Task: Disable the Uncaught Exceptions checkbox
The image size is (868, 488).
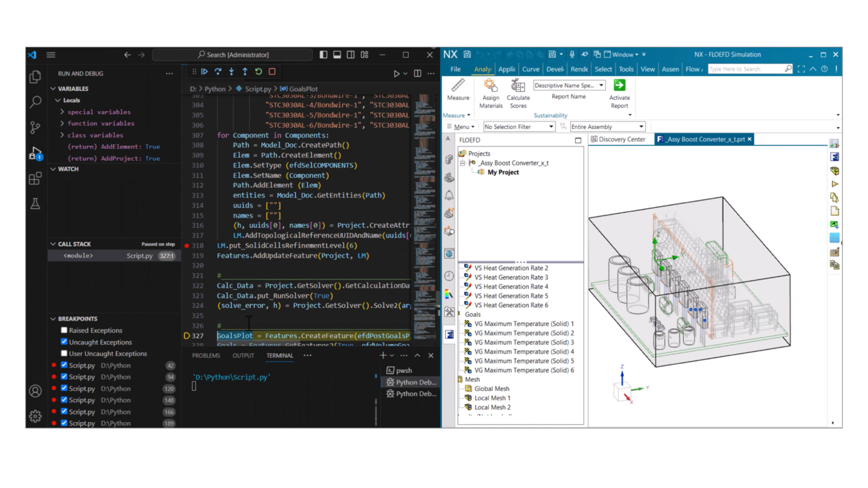Action: click(x=64, y=342)
